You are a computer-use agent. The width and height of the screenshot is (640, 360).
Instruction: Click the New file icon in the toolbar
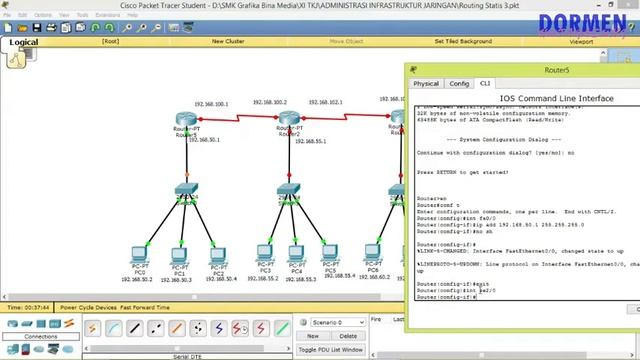coord(8,28)
